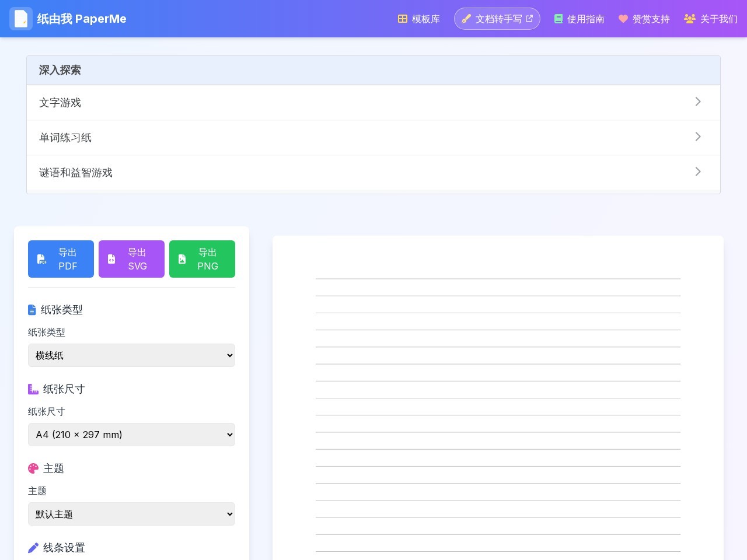Image resolution: width=747 pixels, height=560 pixels.
Task: Click the 模板库 grid icon
Action: coord(403,19)
